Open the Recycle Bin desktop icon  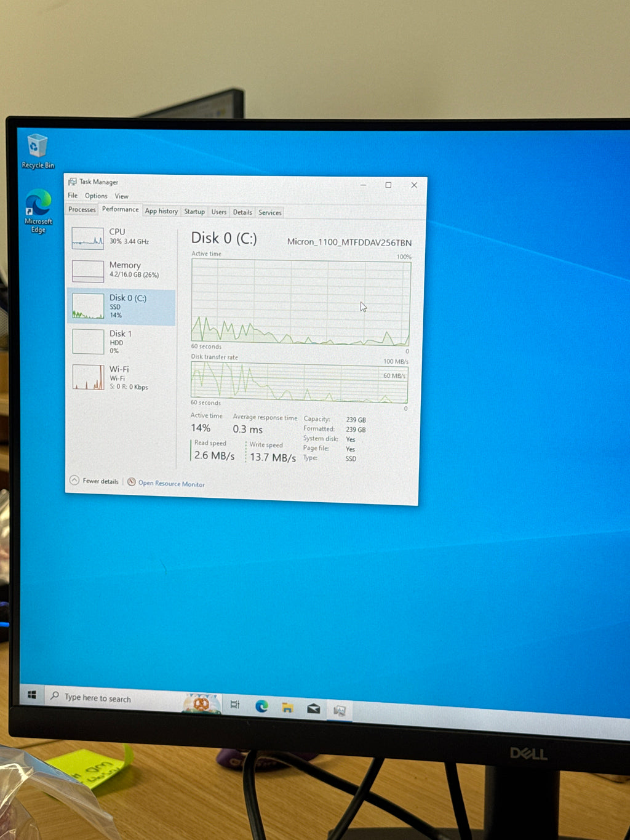(38, 151)
